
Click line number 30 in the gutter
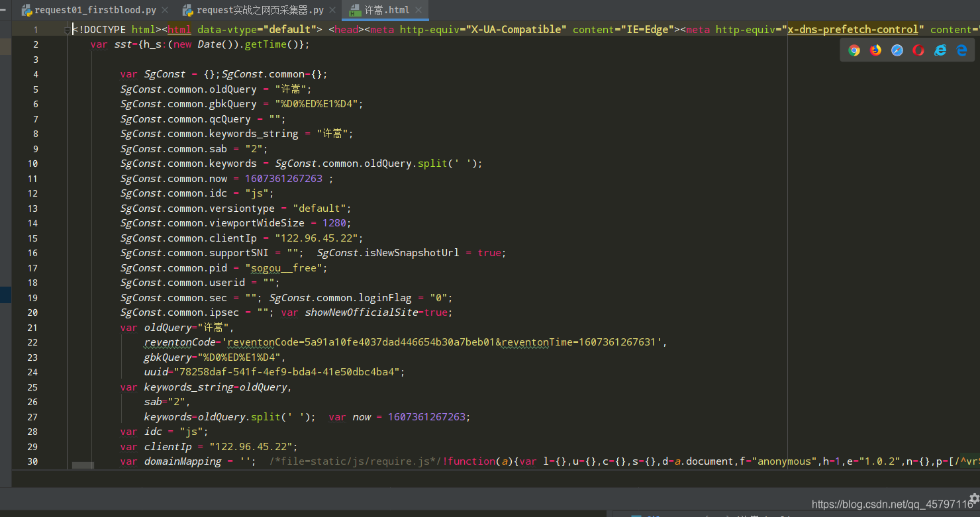(32, 461)
